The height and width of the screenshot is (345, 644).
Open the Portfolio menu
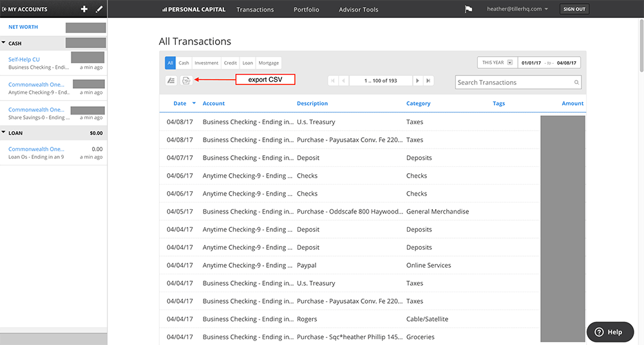point(307,10)
